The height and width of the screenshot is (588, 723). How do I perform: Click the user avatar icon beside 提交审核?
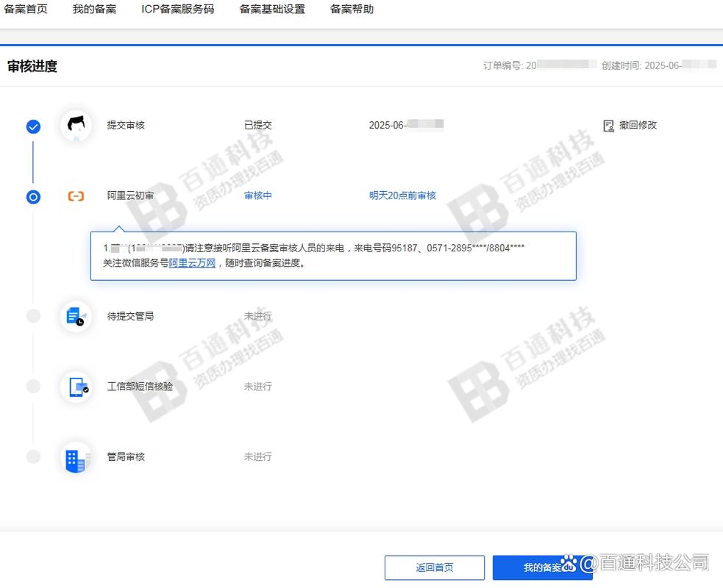[76, 126]
